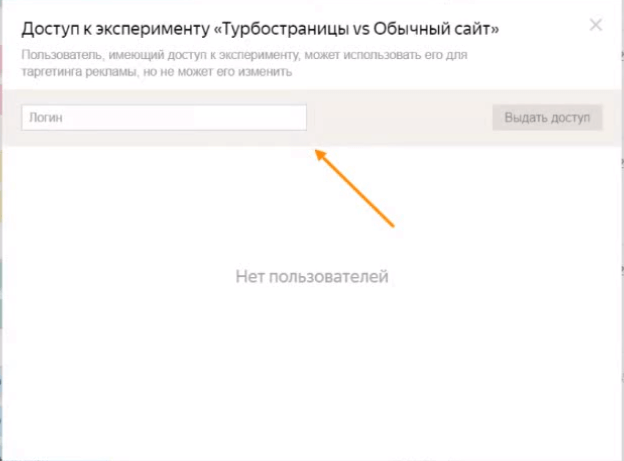Click the gray bar between input and button

398,118
